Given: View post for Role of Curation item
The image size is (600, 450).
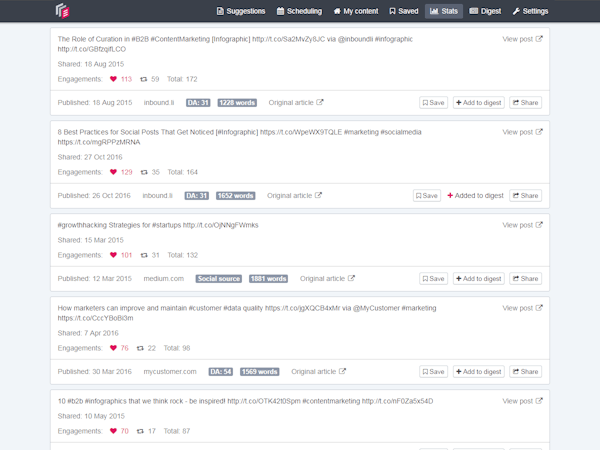Looking at the screenshot, I should [522, 39].
